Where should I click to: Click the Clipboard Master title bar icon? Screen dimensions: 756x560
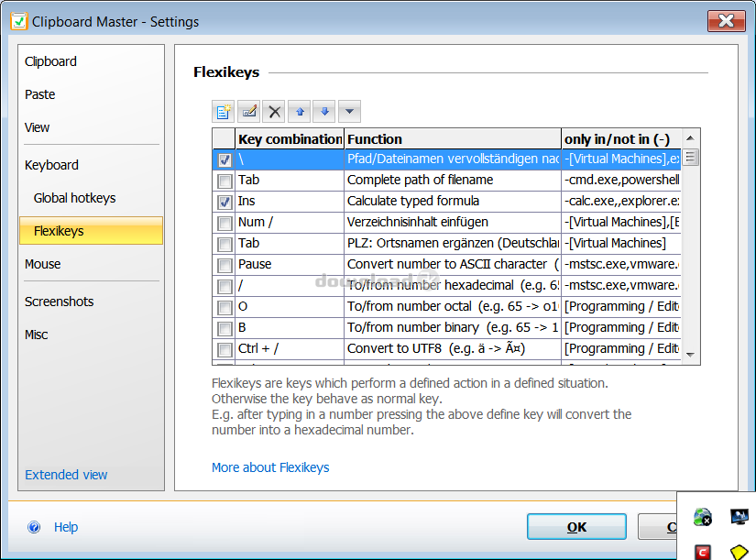click(19, 21)
